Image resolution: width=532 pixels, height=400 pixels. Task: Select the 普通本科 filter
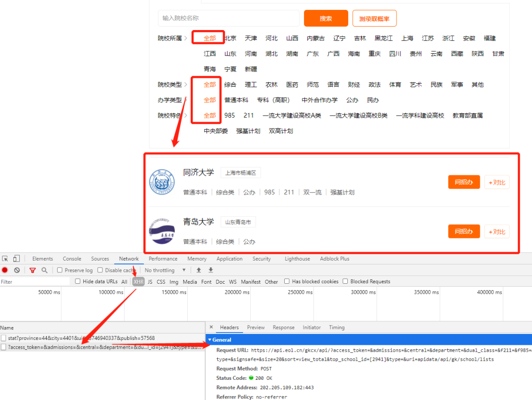tap(236, 100)
